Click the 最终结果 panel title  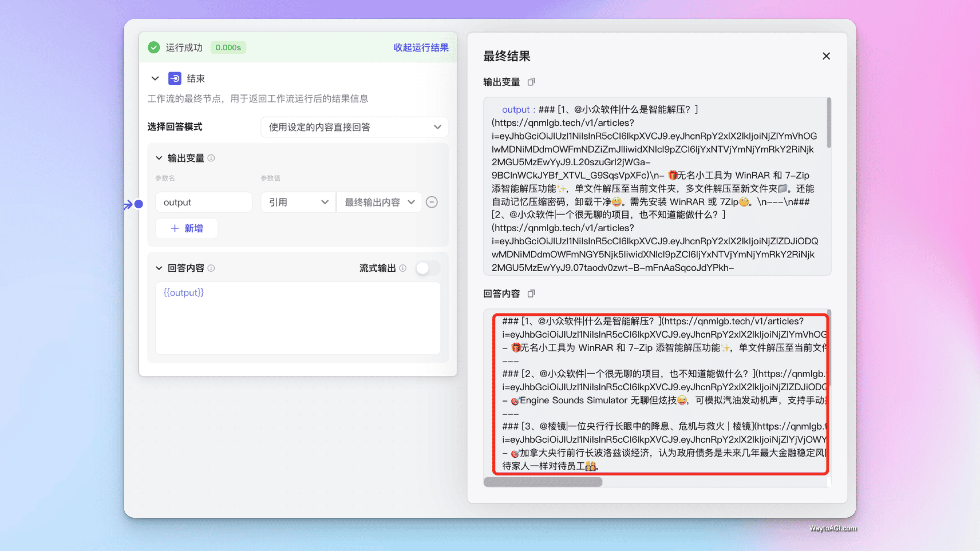point(507,56)
